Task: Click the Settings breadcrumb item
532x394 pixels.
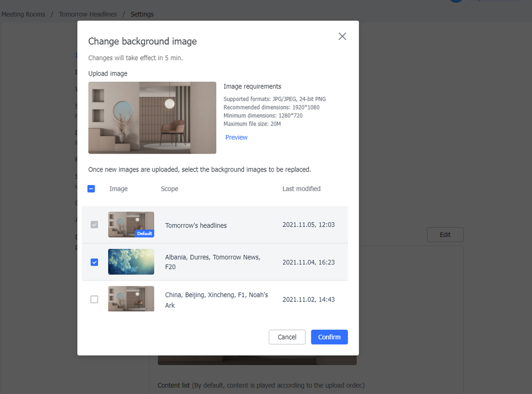Action: (142, 14)
